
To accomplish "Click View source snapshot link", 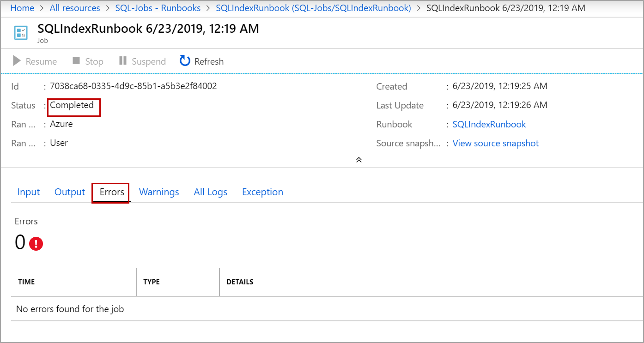I will 496,143.
